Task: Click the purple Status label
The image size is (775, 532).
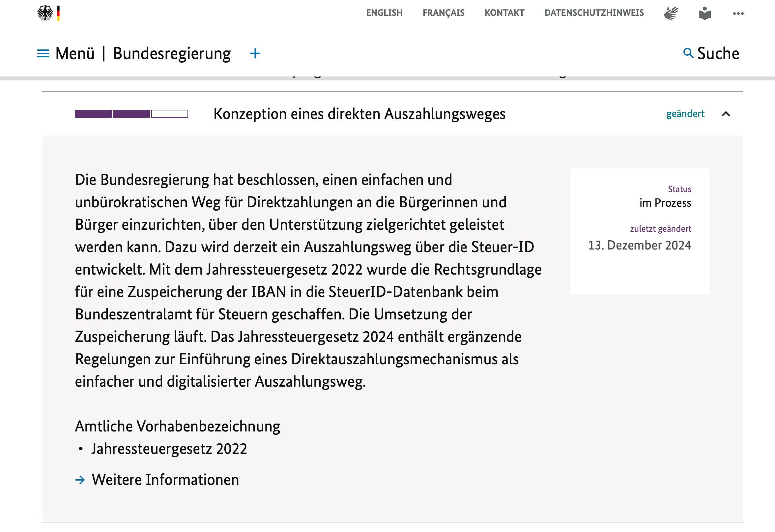Action: 679,189
